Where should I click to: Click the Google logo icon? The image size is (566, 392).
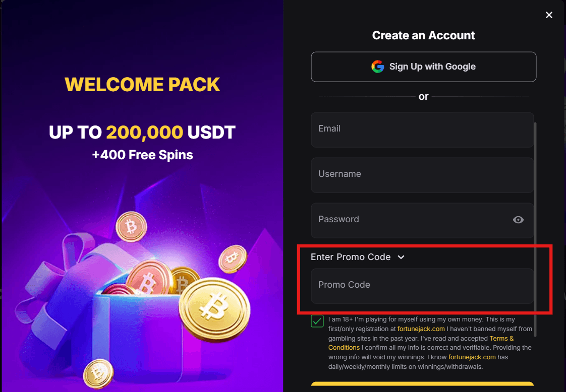point(378,67)
